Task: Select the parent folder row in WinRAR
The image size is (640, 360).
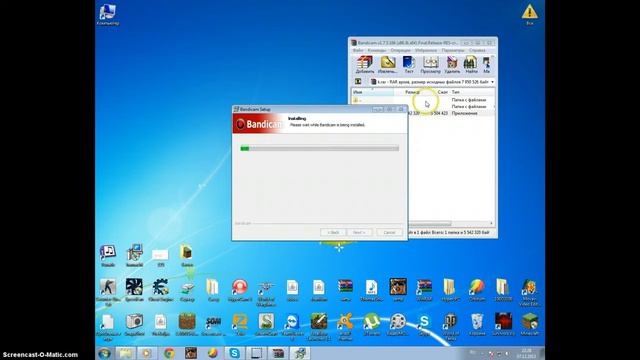Action: click(x=423, y=100)
